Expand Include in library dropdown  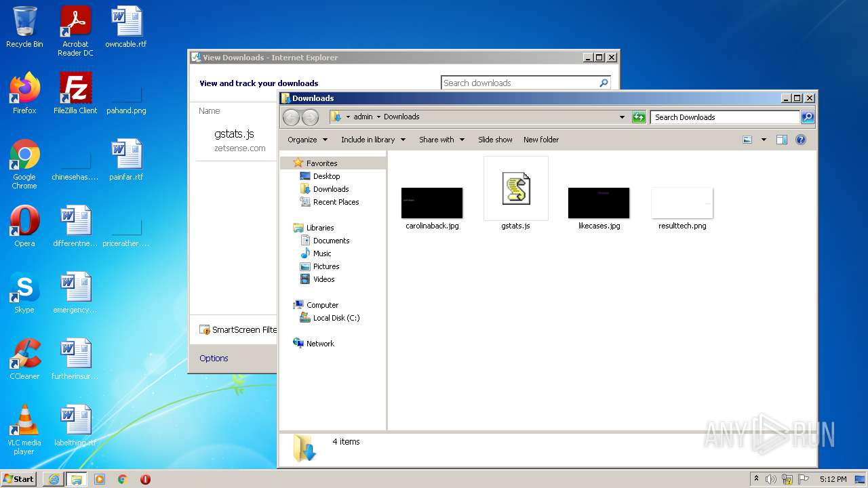(x=374, y=140)
